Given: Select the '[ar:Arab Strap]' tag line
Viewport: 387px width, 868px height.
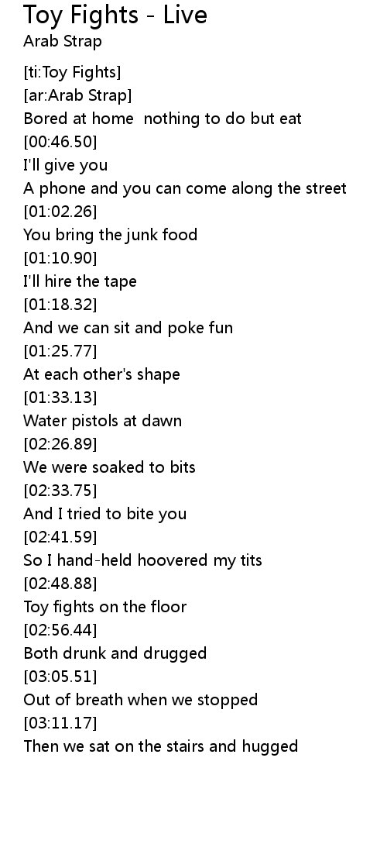Looking at the screenshot, I should [77, 95].
